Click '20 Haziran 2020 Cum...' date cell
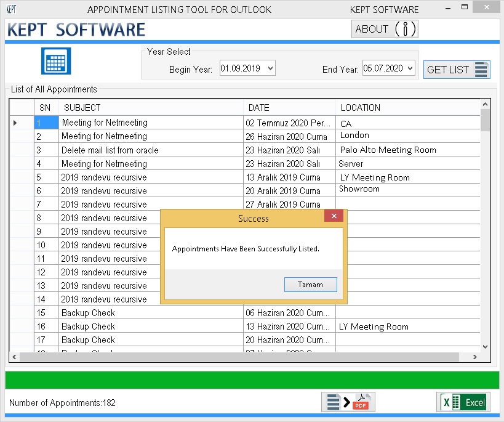Viewport: 504px width, 422px height. pyautogui.click(x=290, y=339)
